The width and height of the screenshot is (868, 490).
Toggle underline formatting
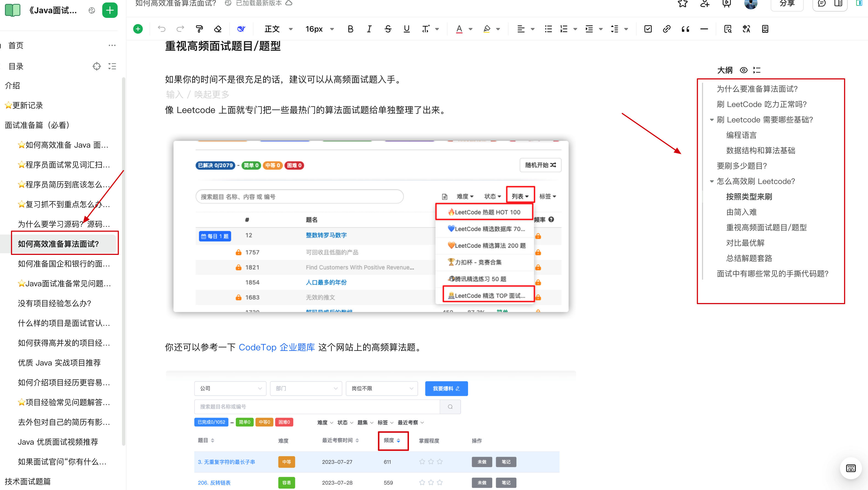(406, 29)
